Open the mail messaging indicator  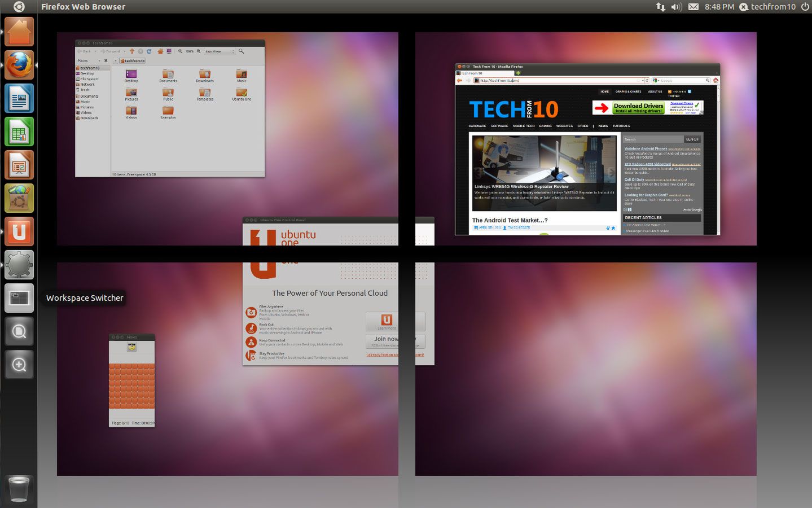point(694,7)
